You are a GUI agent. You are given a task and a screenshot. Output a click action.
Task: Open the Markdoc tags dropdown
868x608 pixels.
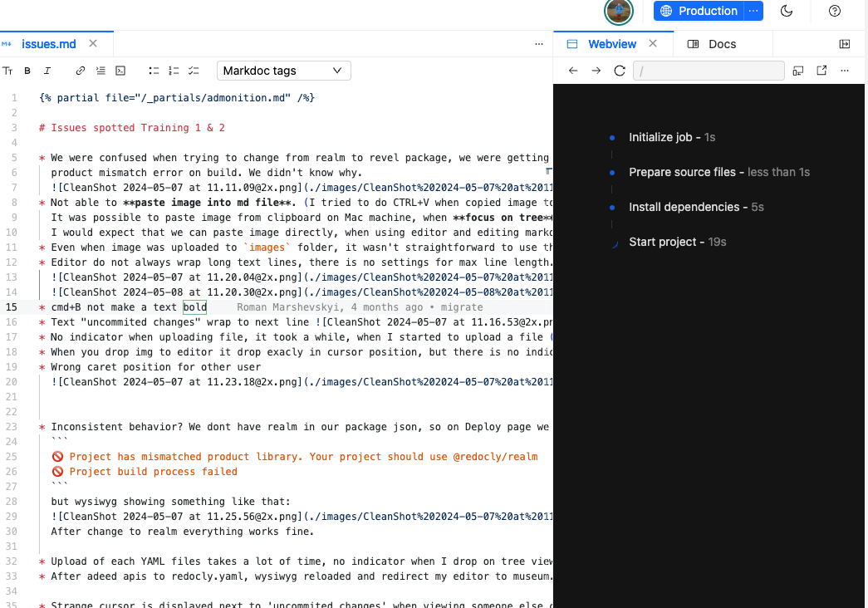[284, 71]
